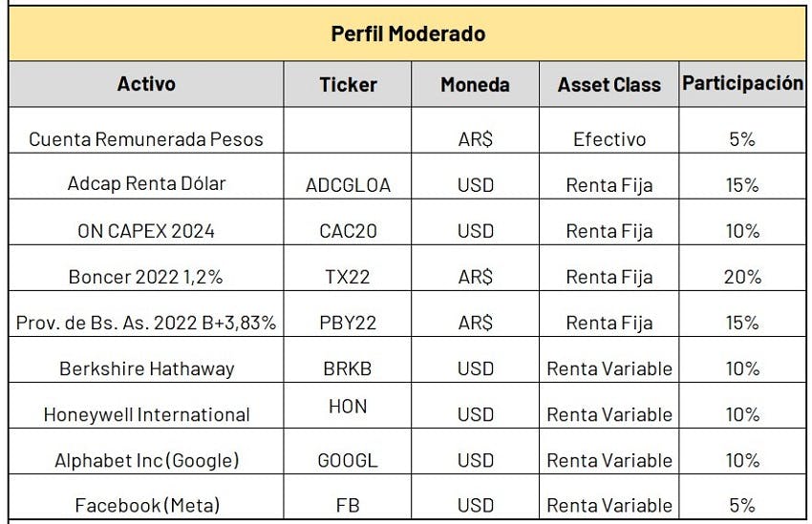The width and height of the screenshot is (812, 524).
Task: Click the GOOGL ticker cell
Action: pyautogui.click(x=348, y=451)
